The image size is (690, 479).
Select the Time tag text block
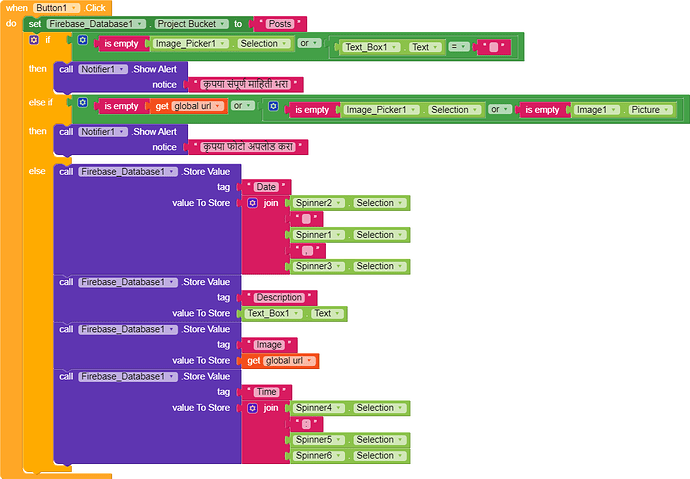[x=266, y=392]
